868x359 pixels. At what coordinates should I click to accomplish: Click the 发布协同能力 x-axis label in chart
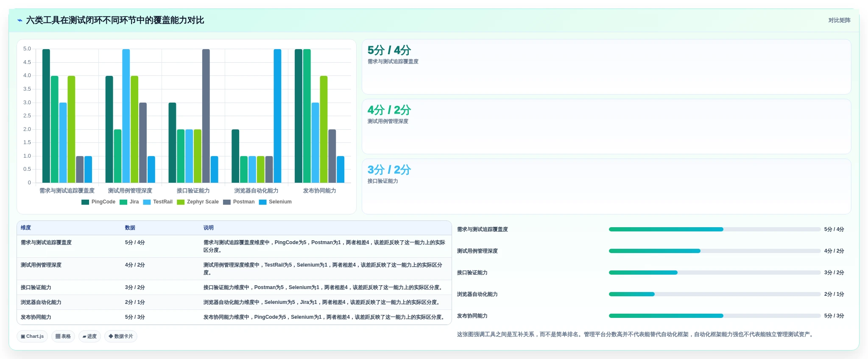[x=320, y=191]
